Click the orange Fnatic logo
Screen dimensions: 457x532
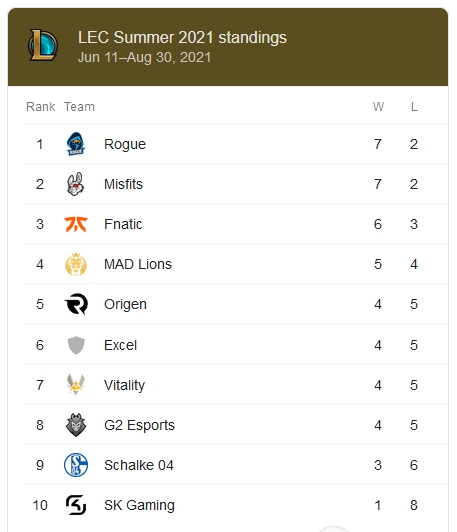76,224
